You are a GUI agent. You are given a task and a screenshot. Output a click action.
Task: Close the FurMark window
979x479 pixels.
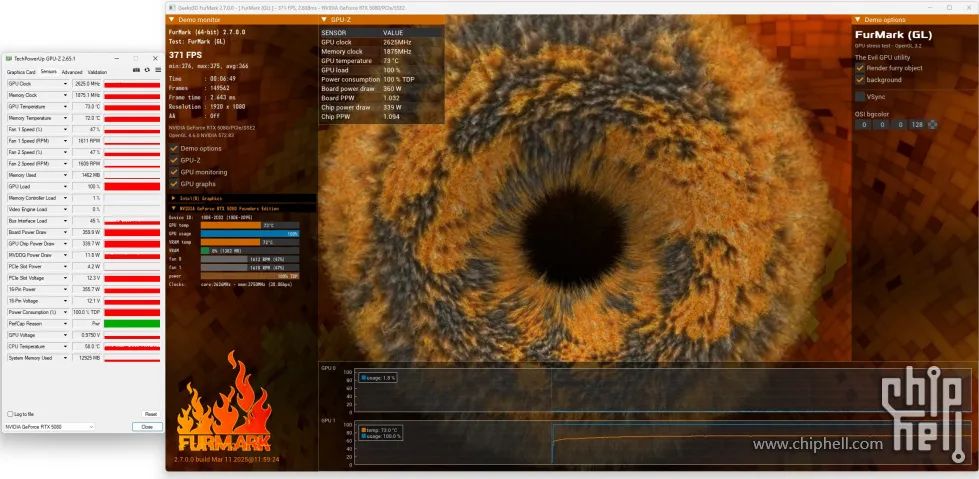[967, 7]
